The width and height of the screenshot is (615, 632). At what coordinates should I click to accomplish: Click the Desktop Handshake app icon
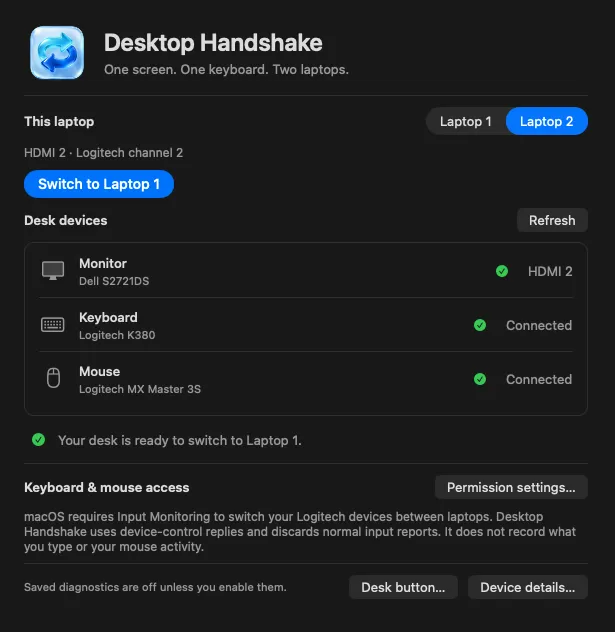click(57, 52)
